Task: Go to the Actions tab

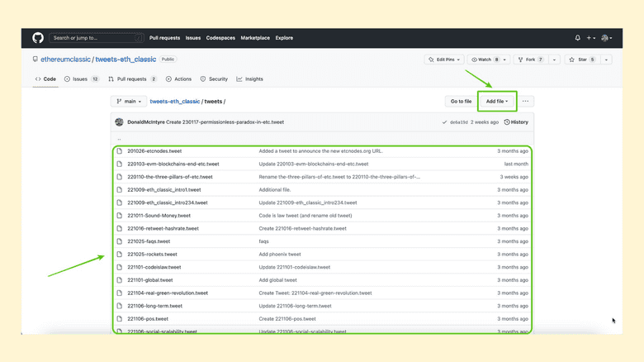Action: coord(178,79)
